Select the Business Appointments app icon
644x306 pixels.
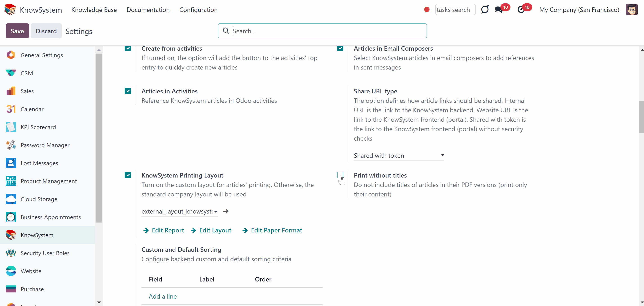pos(11,217)
